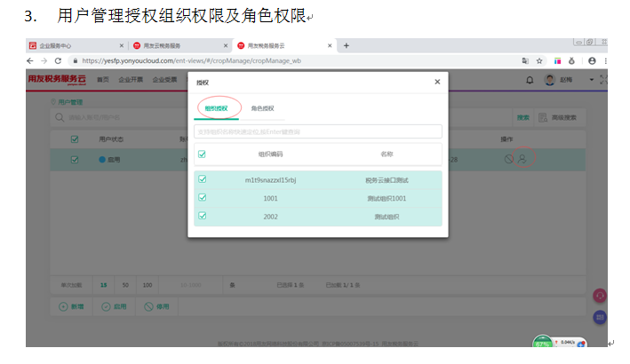Click the browser back arrow
Image resolution: width=630 pixels, height=364 pixels.
point(31,60)
